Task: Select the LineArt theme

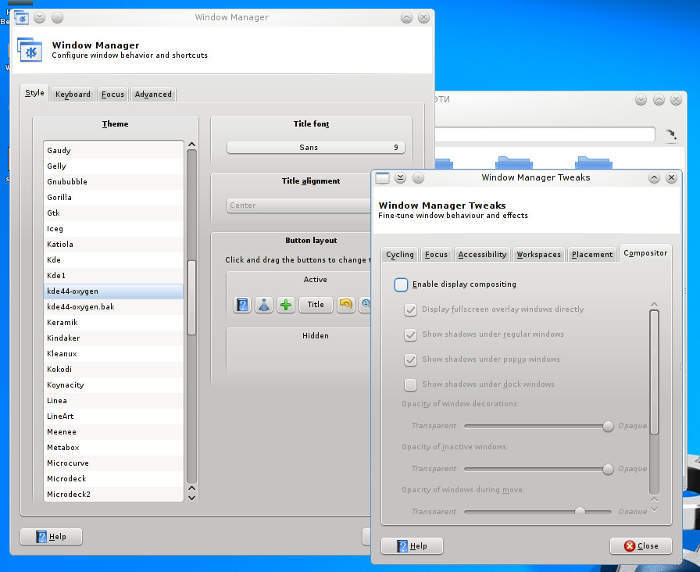Action: [113, 416]
